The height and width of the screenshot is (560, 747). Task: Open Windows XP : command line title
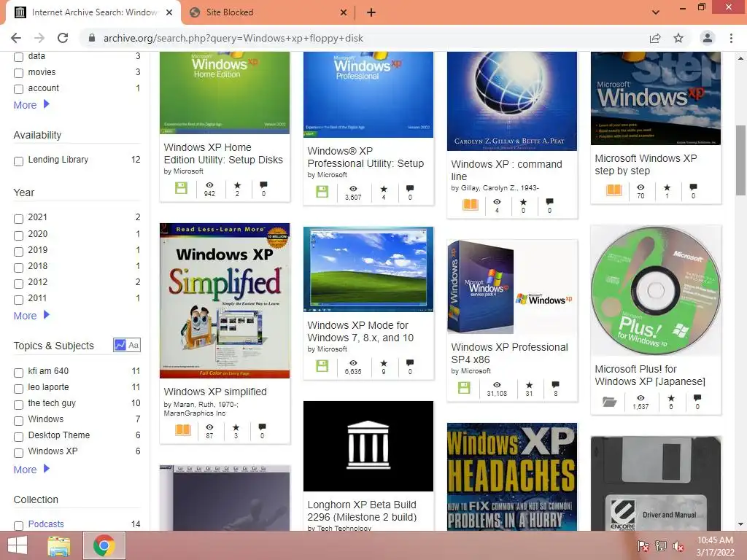[506, 170]
